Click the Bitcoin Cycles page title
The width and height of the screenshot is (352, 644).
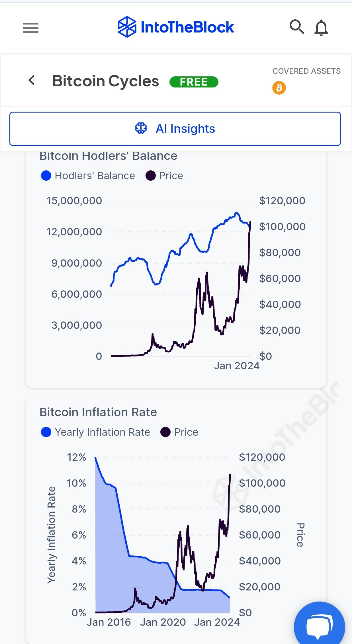point(106,81)
